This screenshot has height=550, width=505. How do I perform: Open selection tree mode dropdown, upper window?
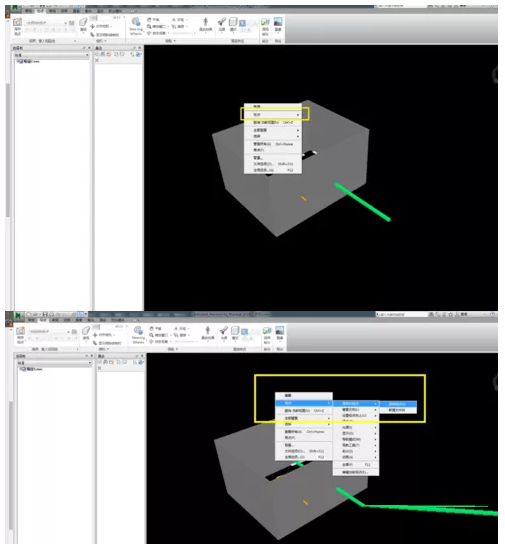[87, 55]
